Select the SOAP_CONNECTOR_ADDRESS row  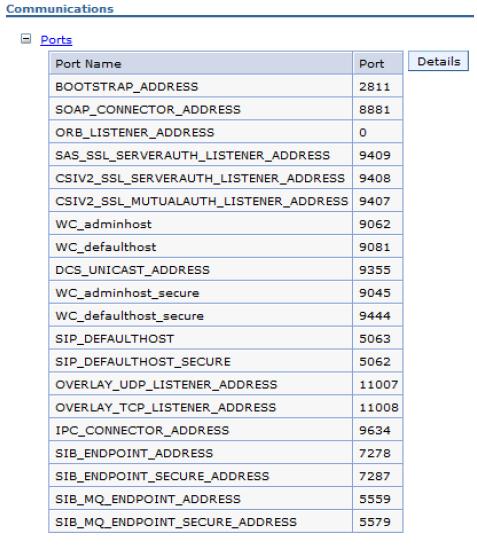click(x=226, y=109)
